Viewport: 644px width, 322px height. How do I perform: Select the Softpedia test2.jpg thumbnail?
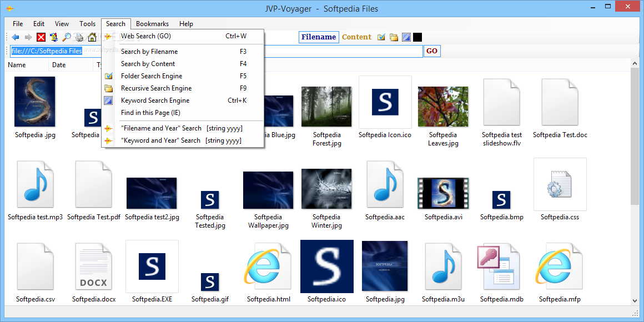tap(152, 193)
